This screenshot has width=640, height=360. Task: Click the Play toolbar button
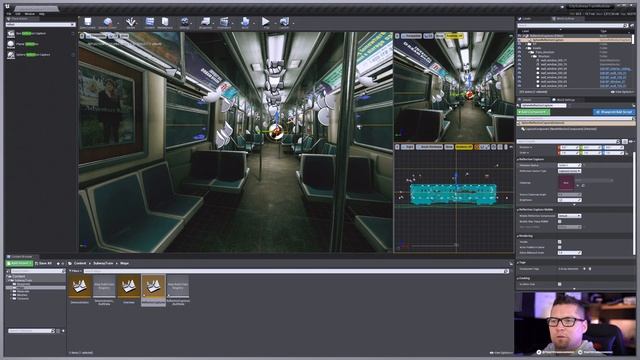(266, 23)
